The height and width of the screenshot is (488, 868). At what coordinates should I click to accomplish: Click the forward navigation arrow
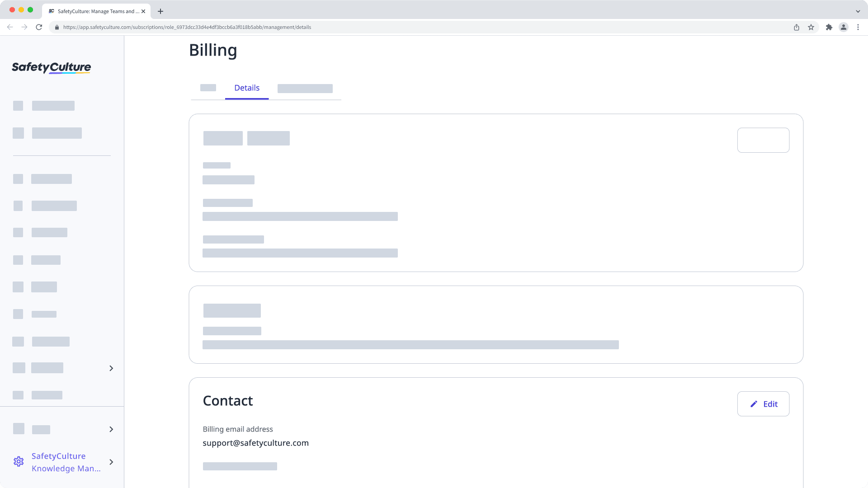pos(24,27)
